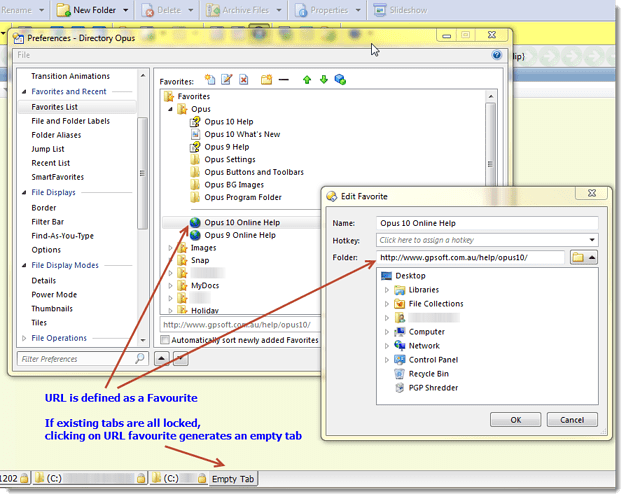Open Power Mode preferences page

[x=54, y=295]
